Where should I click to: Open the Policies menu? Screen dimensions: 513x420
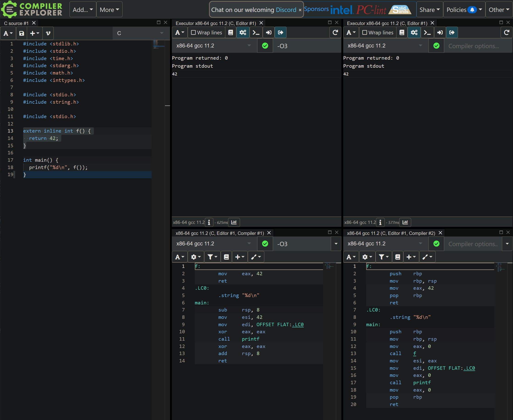pos(464,9)
